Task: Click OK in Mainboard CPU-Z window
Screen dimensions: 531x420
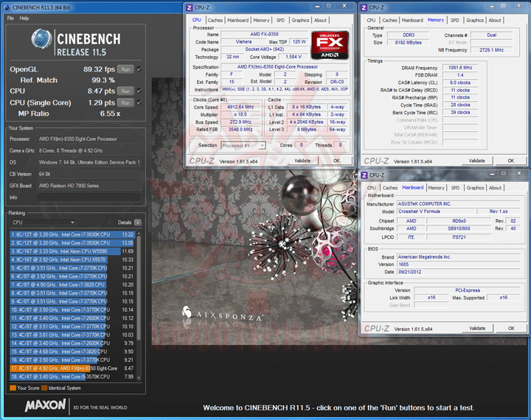Action: [x=511, y=329]
